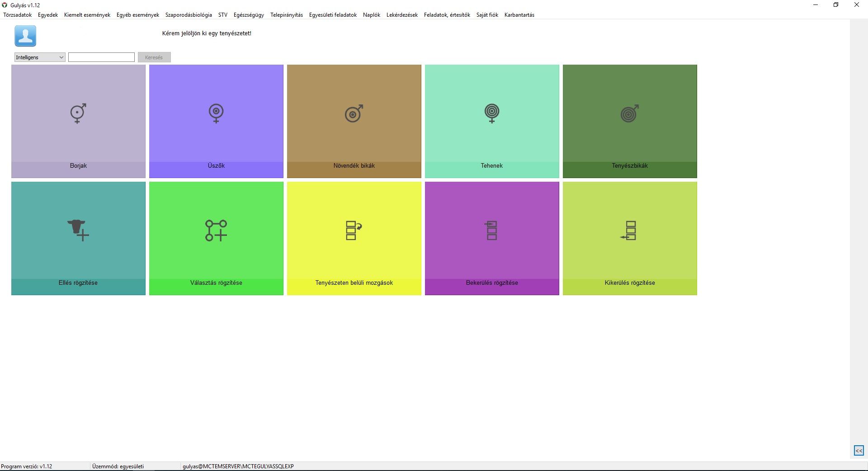Open the Egészségügy menu
The height and width of the screenshot is (471, 868).
coord(249,15)
